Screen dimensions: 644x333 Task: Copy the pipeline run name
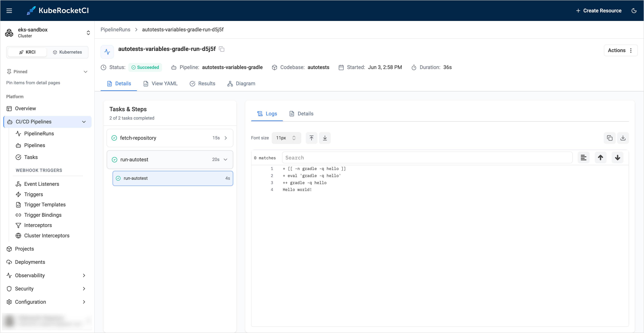(x=221, y=49)
